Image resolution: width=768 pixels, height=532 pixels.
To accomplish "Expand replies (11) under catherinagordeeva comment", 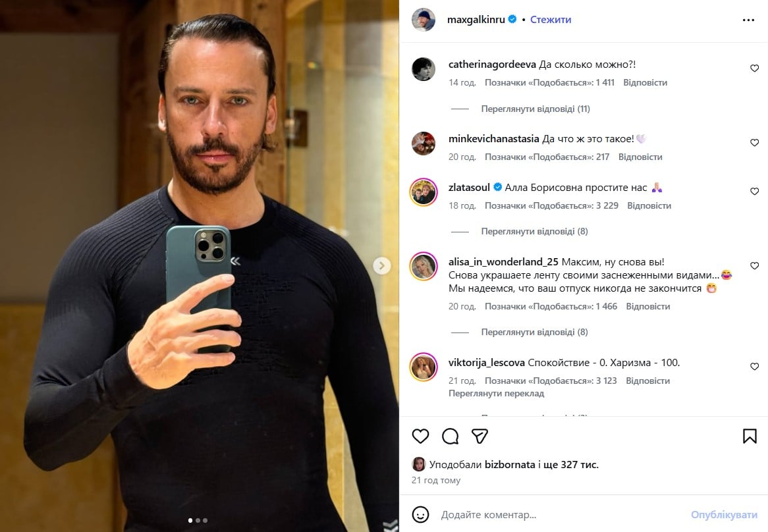I will point(535,109).
